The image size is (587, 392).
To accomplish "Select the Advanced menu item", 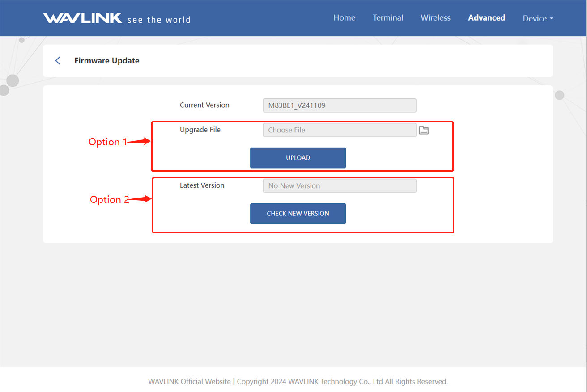I will point(486,18).
